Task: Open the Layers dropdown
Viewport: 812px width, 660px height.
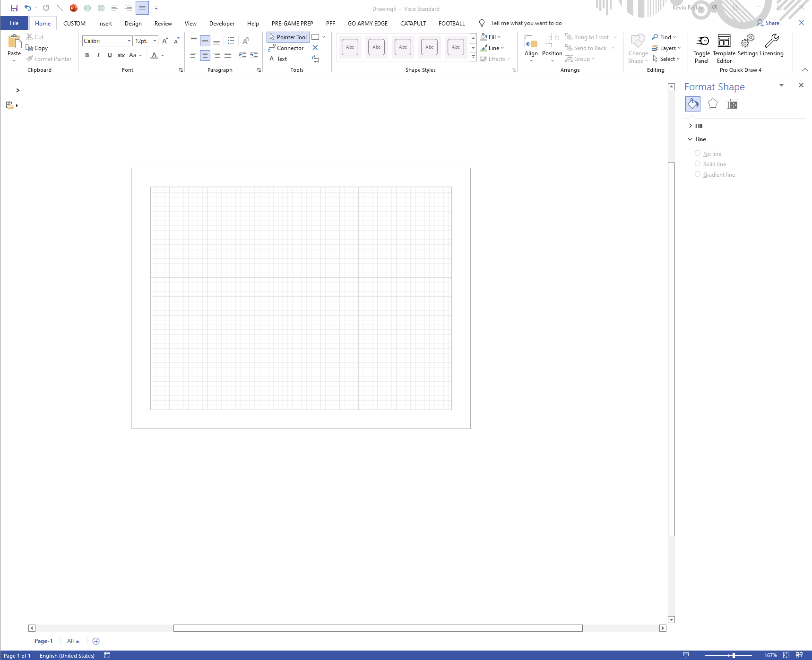Action: 666,48
